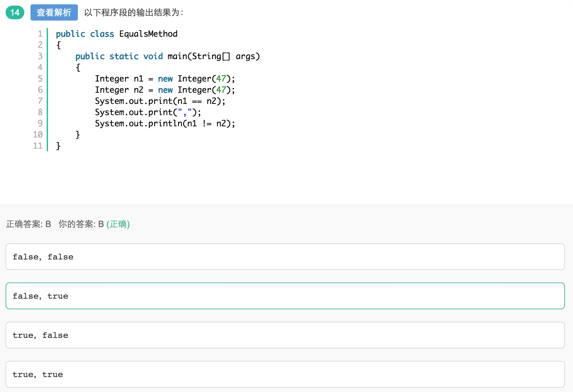This screenshot has width=573, height=392.
Task: Click the "Integer n1 = new Integer(47)" line
Action: (x=165, y=79)
